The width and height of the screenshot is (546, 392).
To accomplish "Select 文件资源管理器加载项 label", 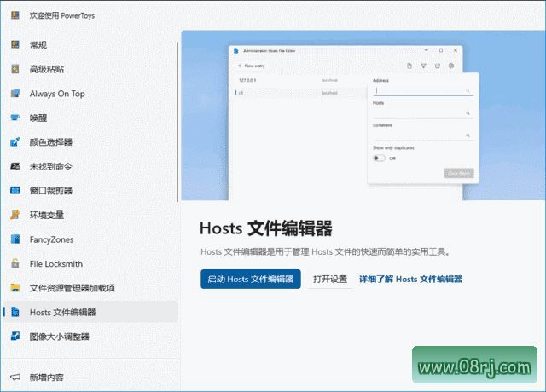I will (72, 288).
